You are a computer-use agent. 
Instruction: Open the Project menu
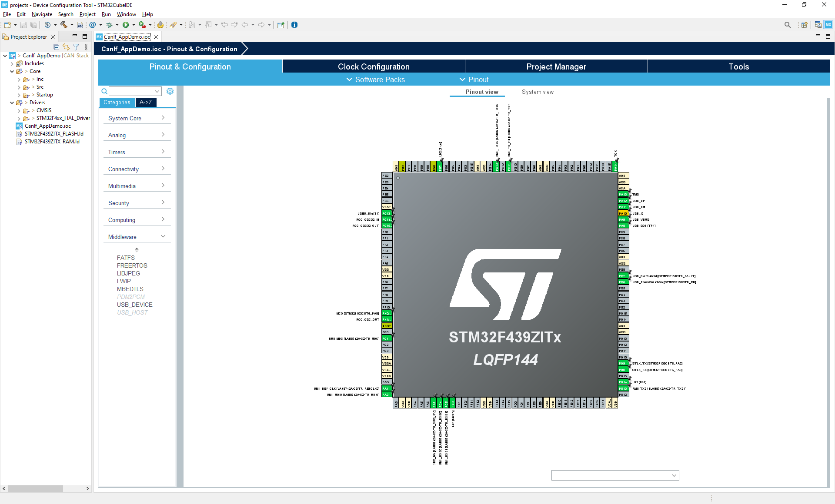point(87,14)
